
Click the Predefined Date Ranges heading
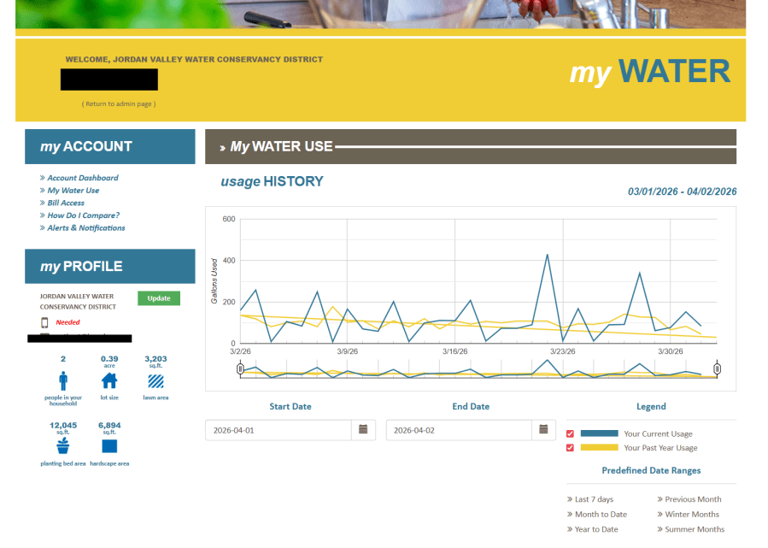(651, 471)
